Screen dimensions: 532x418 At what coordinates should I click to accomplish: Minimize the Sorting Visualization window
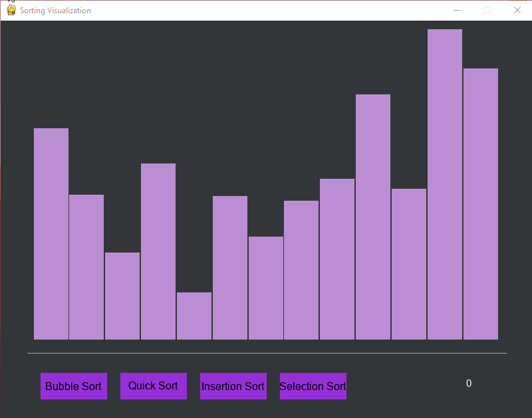456,10
